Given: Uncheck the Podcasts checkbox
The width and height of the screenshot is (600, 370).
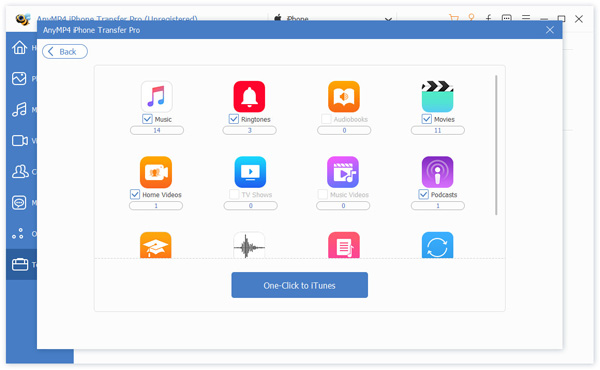Looking at the screenshot, I should click(423, 194).
